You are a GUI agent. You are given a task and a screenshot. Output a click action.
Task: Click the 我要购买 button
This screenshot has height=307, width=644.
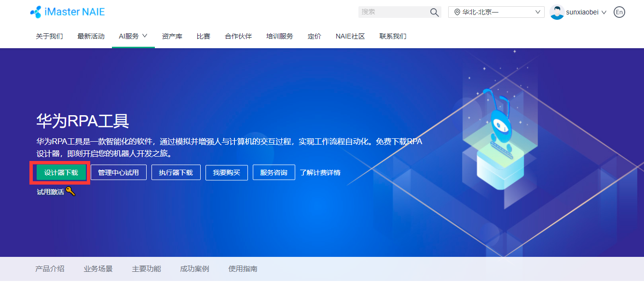pos(227,173)
